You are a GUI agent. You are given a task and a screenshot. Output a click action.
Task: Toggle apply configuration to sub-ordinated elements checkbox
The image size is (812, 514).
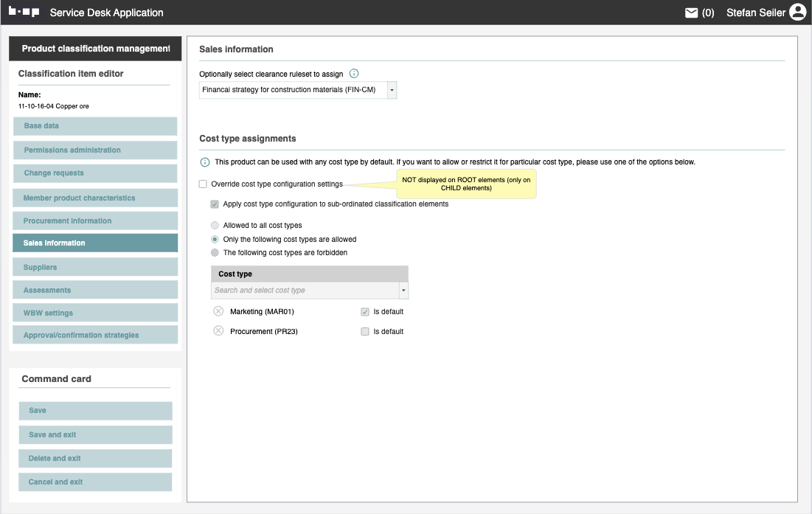click(215, 204)
